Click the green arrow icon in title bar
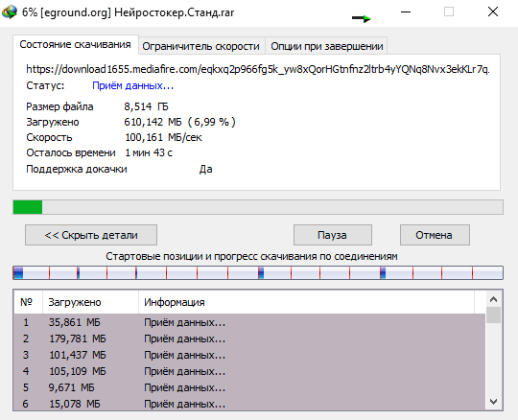This screenshot has width=518, height=420. (x=362, y=18)
